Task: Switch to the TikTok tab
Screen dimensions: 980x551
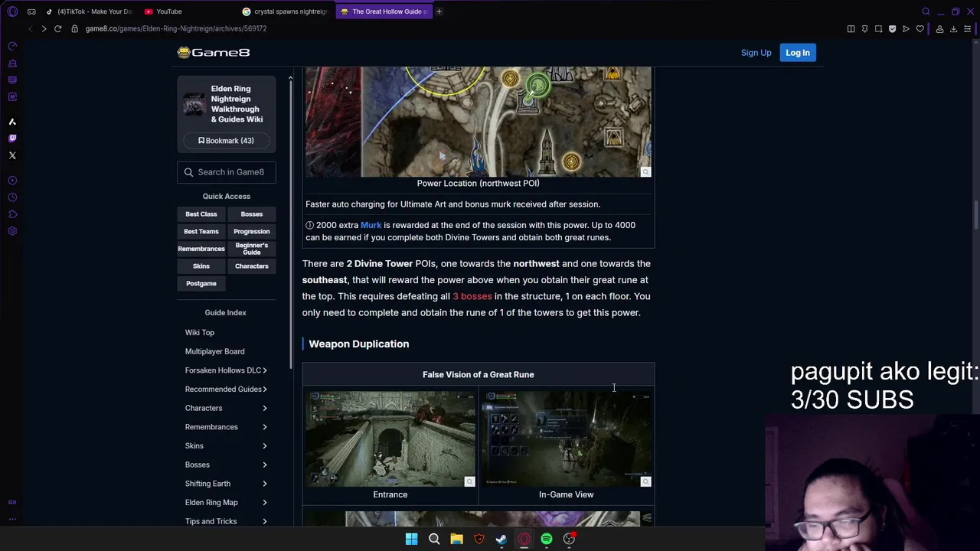Action: click(x=90, y=11)
